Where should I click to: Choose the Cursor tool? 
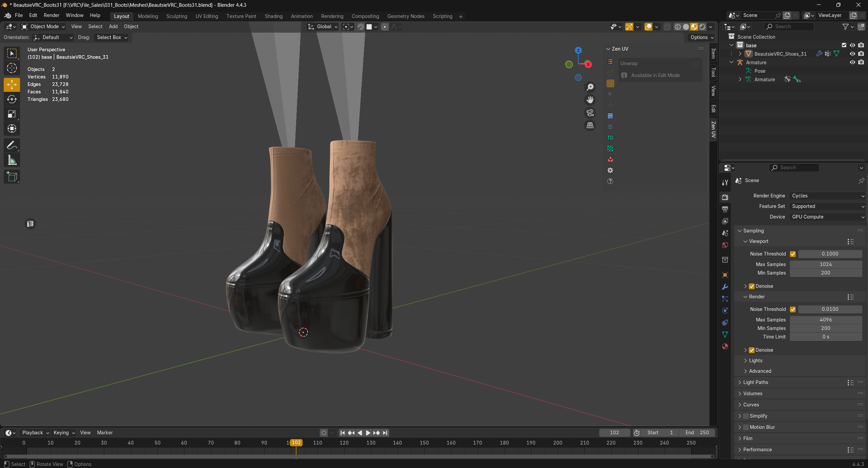12,68
